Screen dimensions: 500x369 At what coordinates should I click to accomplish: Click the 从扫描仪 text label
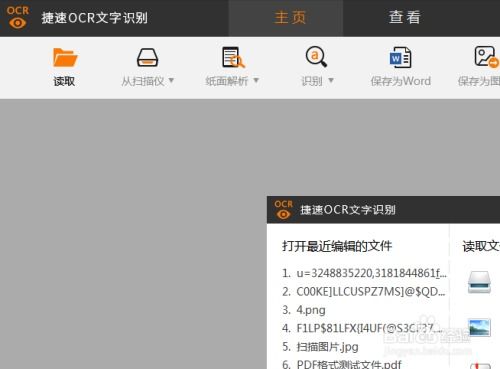(143, 81)
